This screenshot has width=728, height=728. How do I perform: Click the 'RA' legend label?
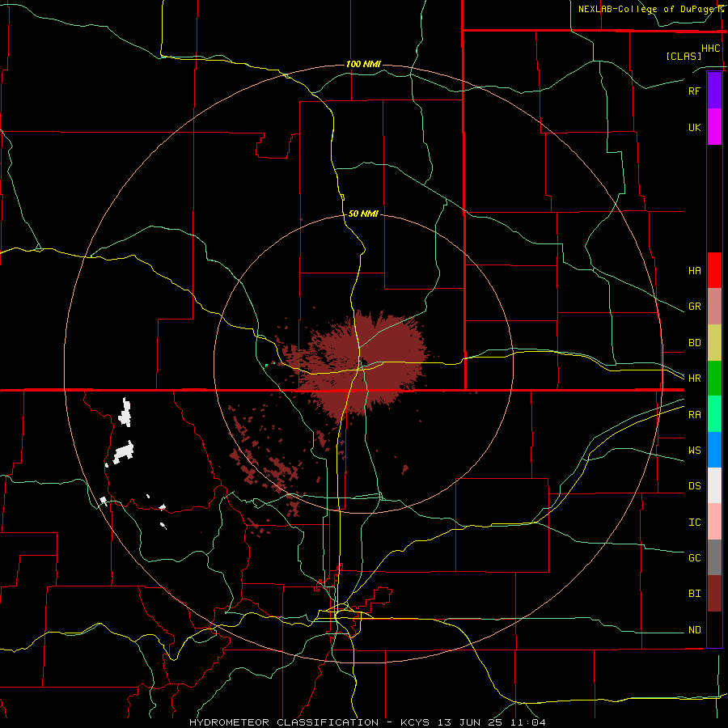[x=694, y=415]
